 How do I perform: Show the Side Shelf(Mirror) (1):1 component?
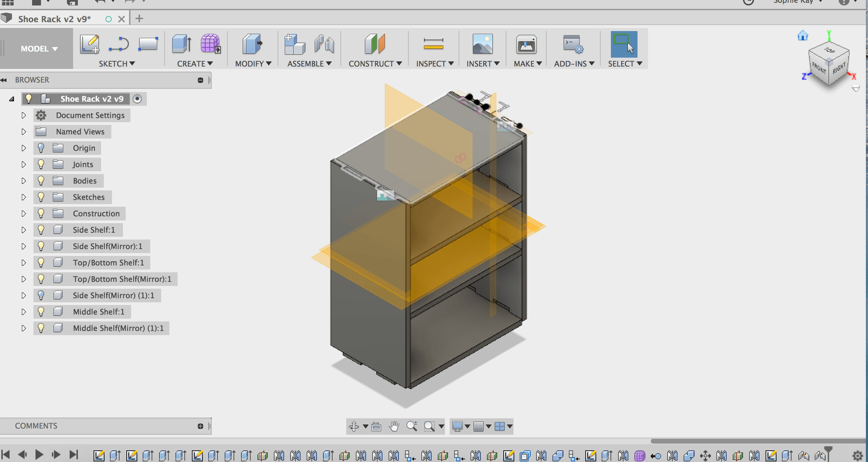click(41, 295)
